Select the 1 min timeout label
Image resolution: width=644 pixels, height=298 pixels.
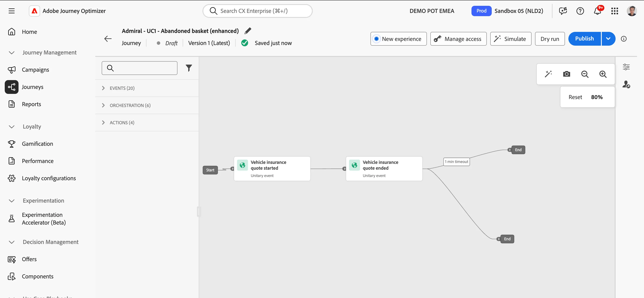[x=456, y=162]
